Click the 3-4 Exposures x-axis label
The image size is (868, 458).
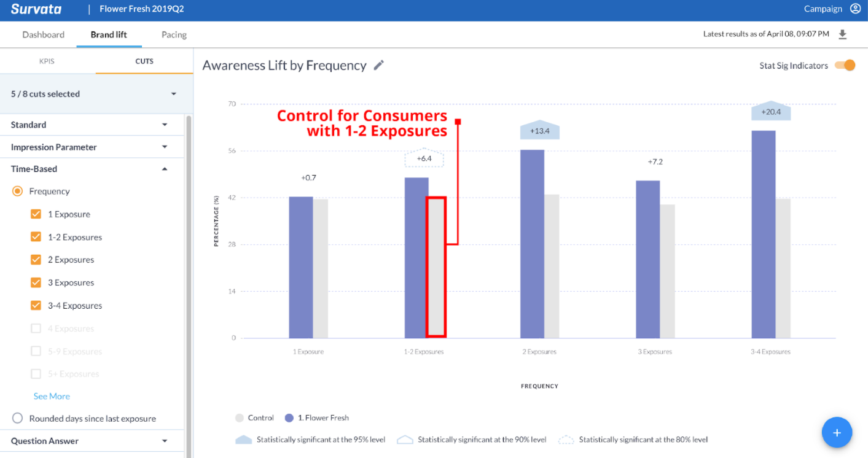click(771, 352)
